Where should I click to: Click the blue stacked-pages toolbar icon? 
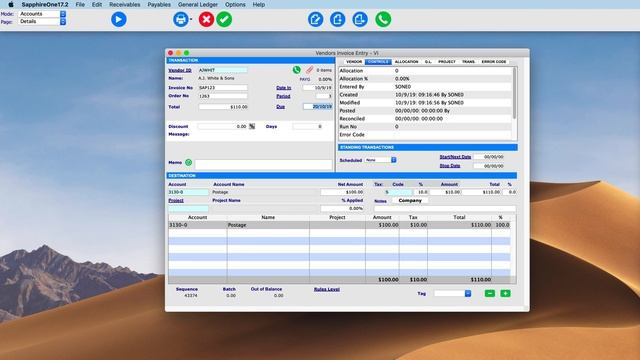360,19
